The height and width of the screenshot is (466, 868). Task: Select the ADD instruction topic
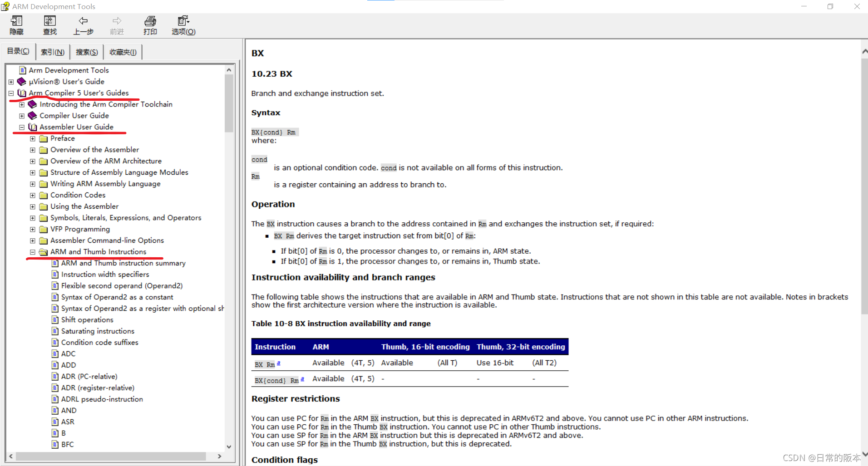[69, 365]
